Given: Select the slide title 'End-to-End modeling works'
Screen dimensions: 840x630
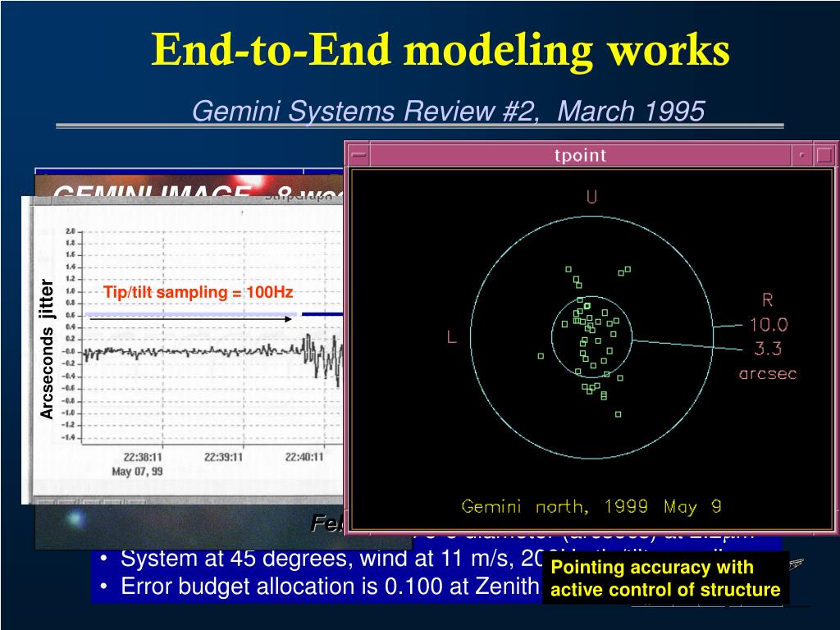Looking at the screenshot, I should pos(441,50).
